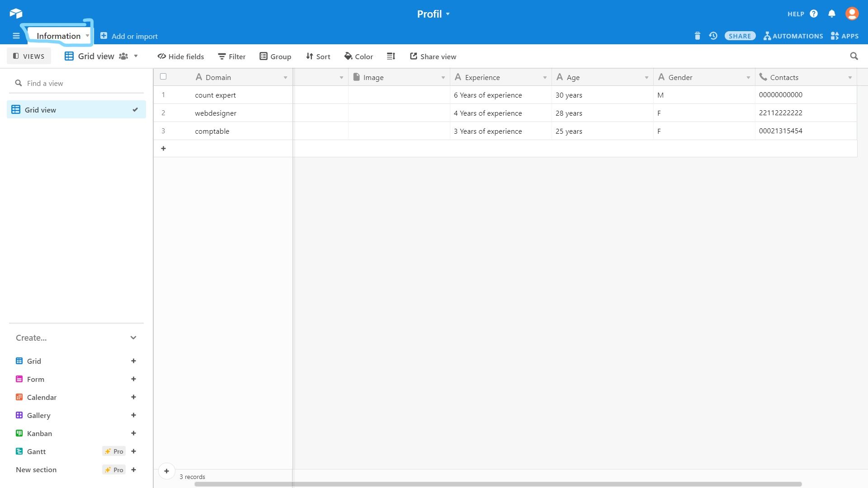Viewport: 868px width, 488px height.
Task: Open the Sort menu
Action: [318, 56]
